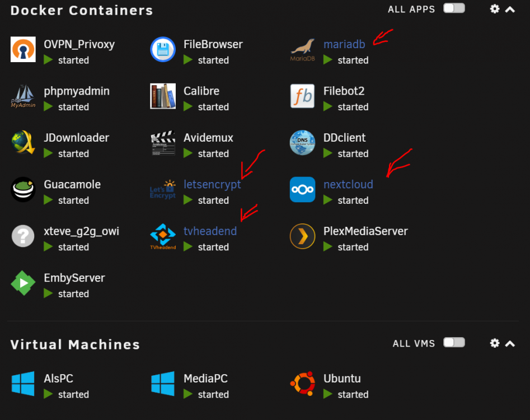Click the Virtual Machines heading

75,344
